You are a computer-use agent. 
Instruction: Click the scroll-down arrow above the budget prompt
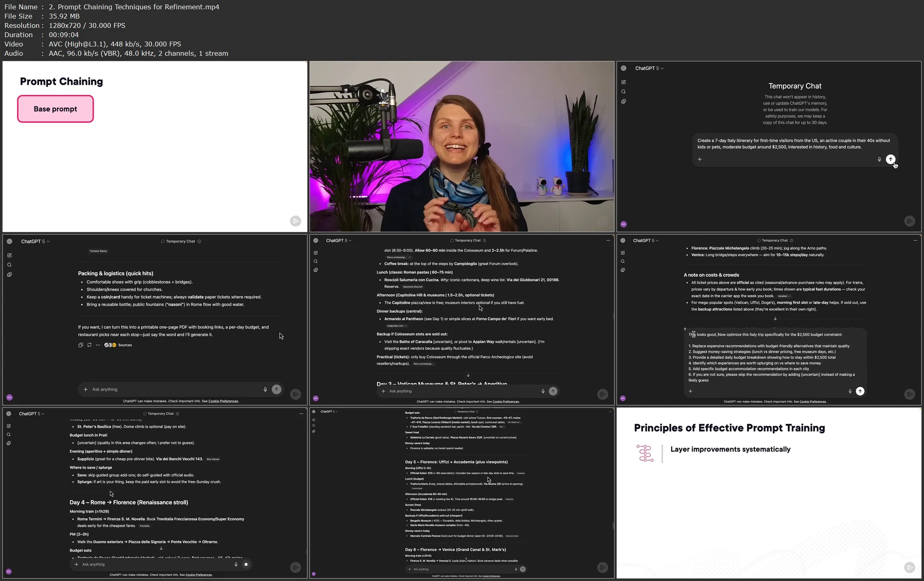tap(775, 319)
